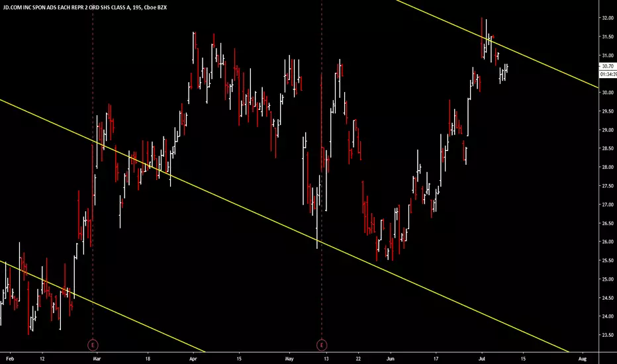
Task: Click the 30.00 price axis label
Action: pyautogui.click(x=608, y=93)
